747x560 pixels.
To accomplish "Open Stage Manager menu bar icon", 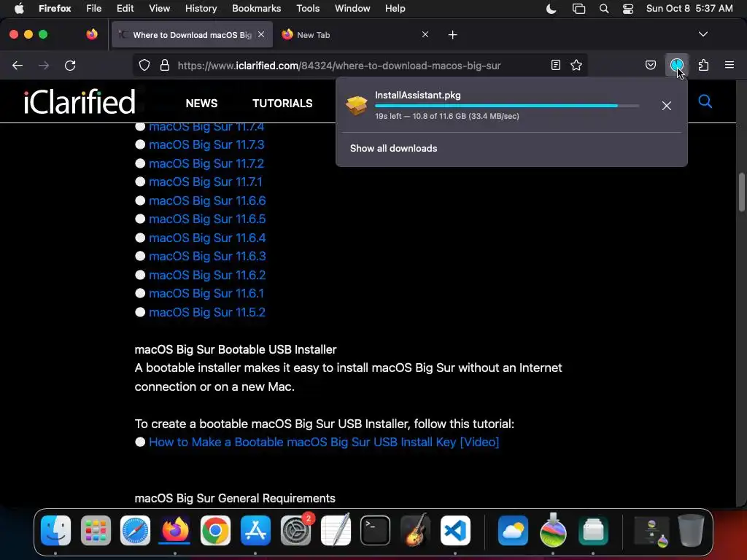I will pyautogui.click(x=578, y=9).
